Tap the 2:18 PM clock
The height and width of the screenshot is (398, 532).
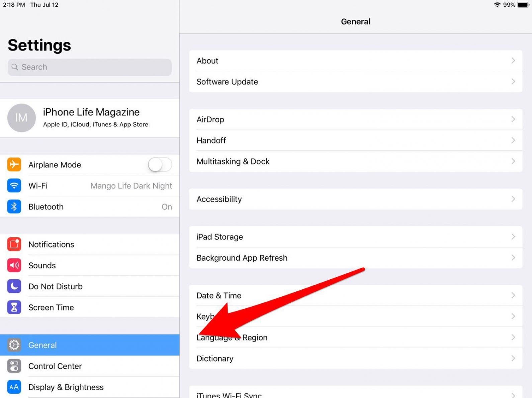14,5
